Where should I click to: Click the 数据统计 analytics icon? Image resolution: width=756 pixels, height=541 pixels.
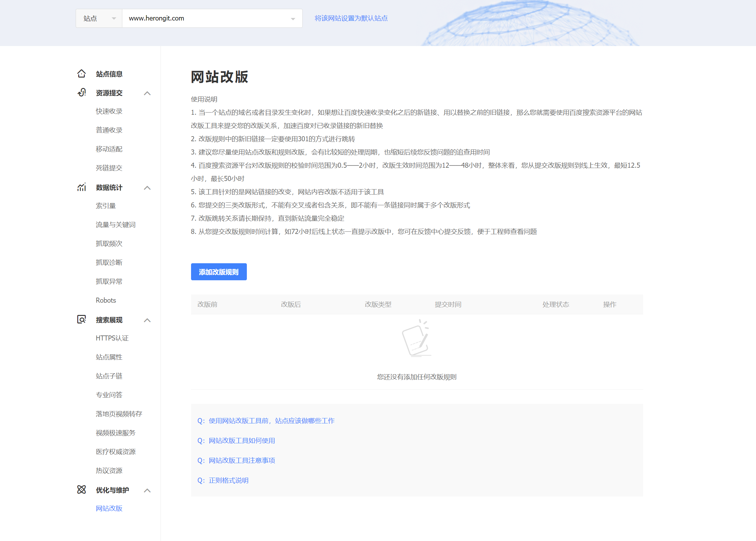pos(81,187)
